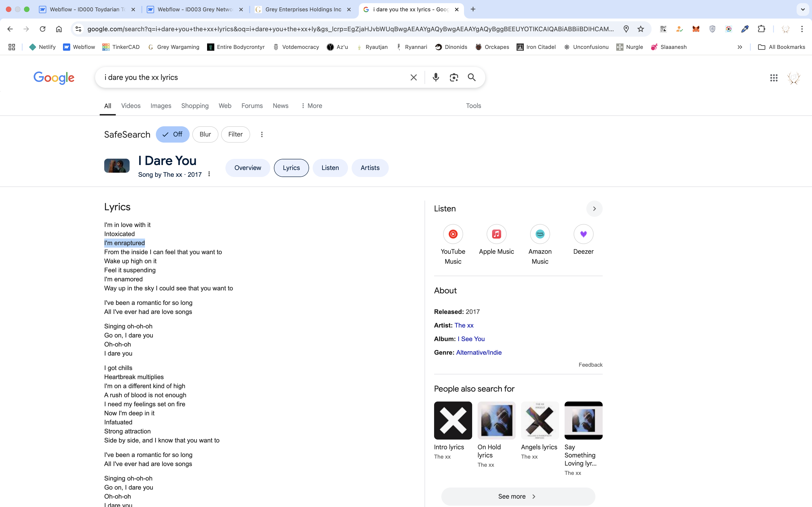This screenshot has height=507, width=812.
Task: Open the I See You album link
Action: [471, 339]
